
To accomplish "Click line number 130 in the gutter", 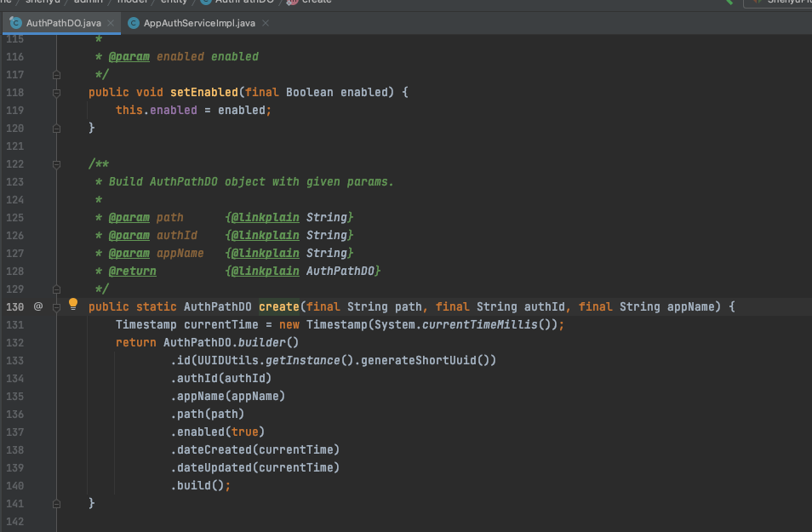I will [15, 306].
